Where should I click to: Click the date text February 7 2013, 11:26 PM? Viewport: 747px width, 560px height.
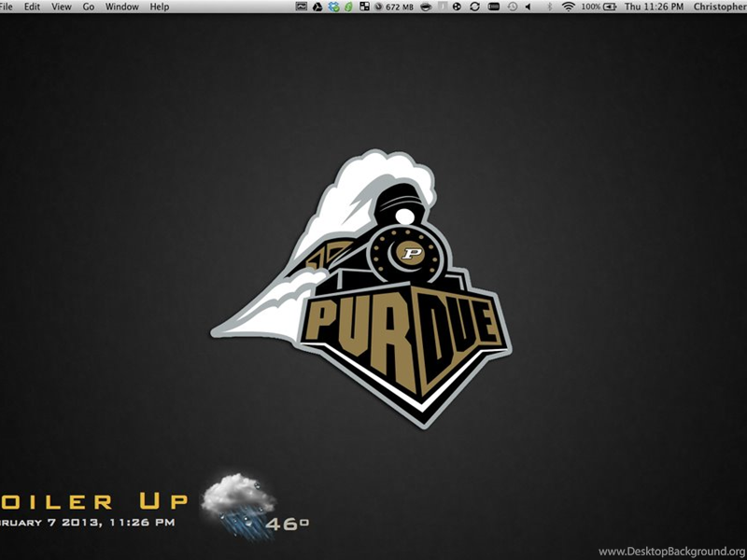tap(88, 523)
